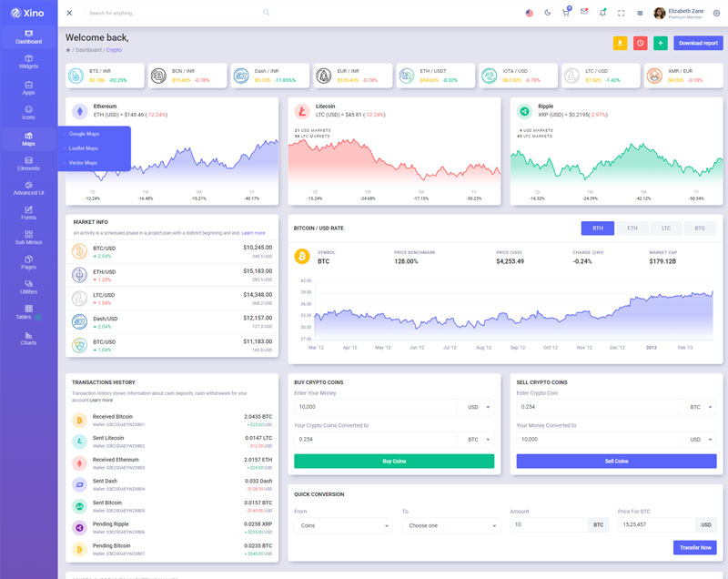Open the 'Choose one' dropdown under To
Image resolution: width=728 pixels, height=579 pixels.
pyautogui.click(x=450, y=525)
